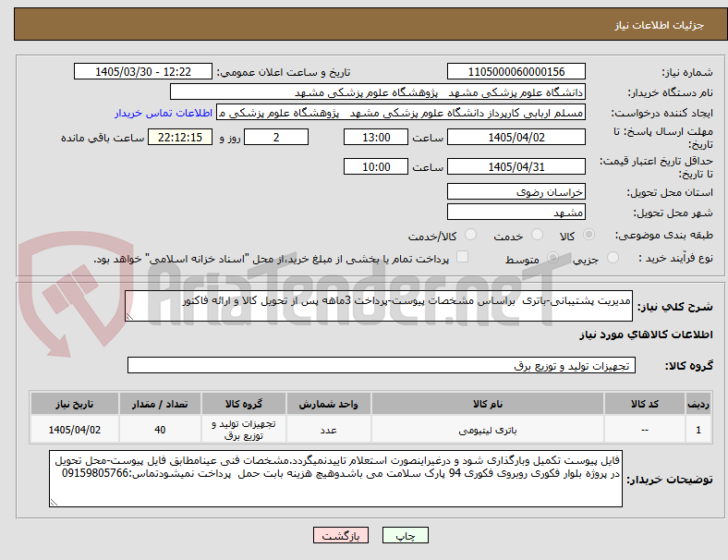The width and height of the screenshot is (728, 560).
Task: Click the remaining days field showing 2
Action: pyautogui.click(x=276, y=137)
